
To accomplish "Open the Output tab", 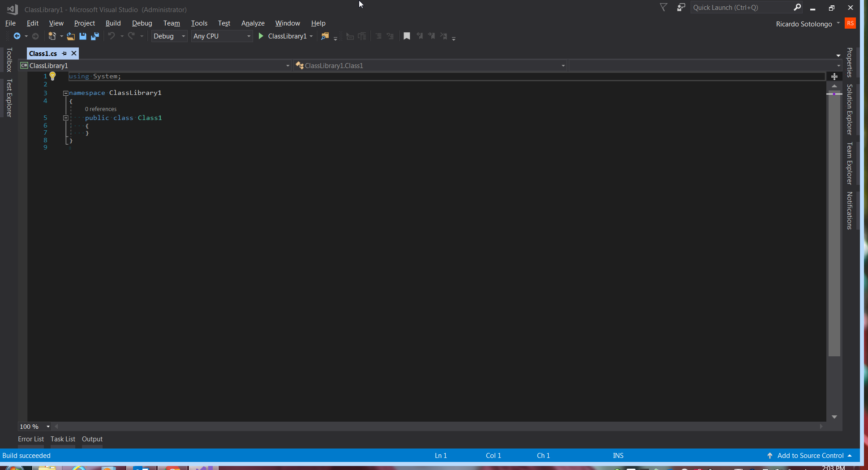I will tap(92, 439).
